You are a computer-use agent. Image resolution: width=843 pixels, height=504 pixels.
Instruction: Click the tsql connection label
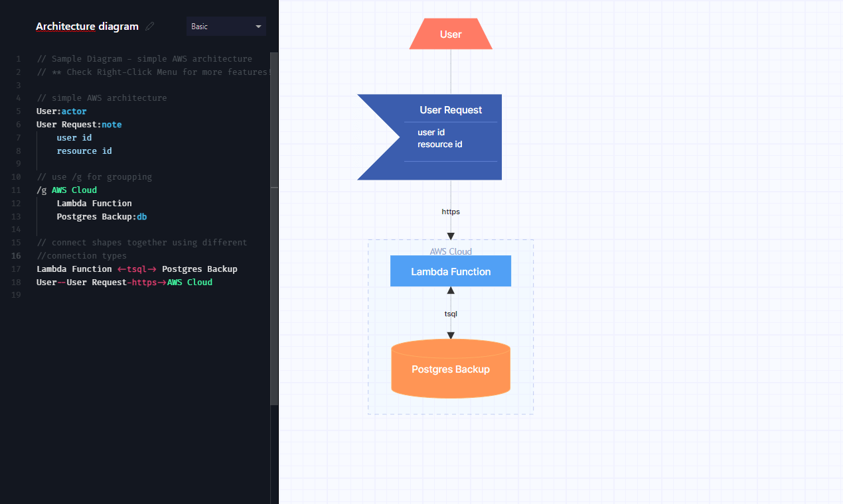click(x=451, y=314)
